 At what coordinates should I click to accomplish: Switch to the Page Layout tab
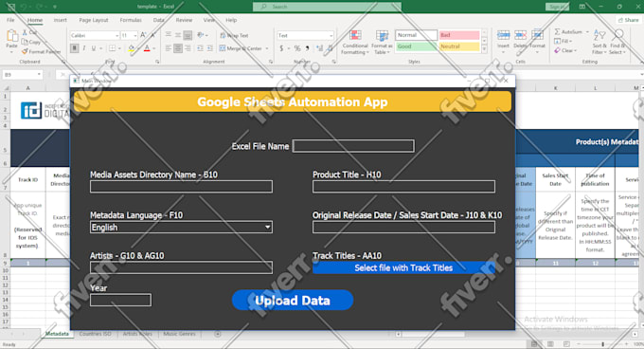(x=94, y=20)
